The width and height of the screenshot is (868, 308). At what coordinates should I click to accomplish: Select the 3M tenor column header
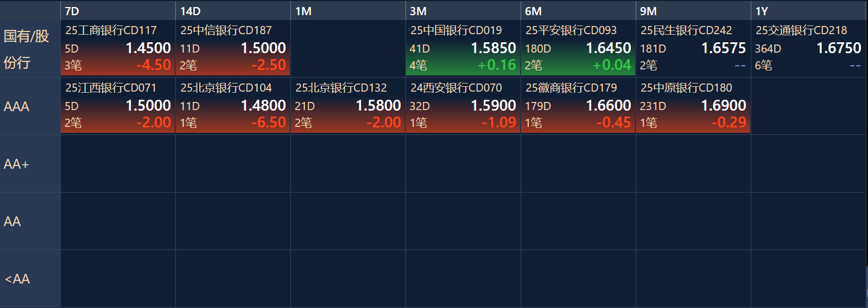[x=463, y=11]
